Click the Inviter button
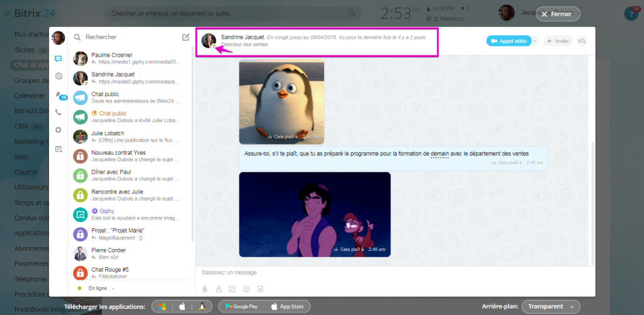Image resolution: width=644 pixels, height=315 pixels. 558,41
